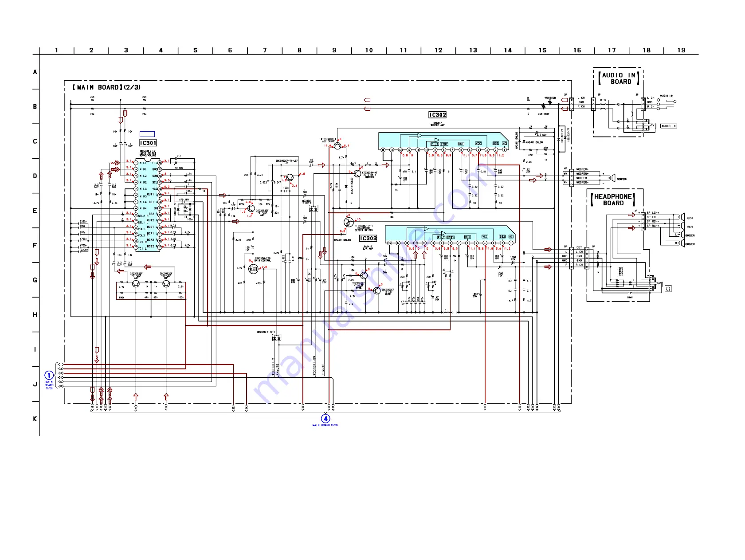
Task: Click the MAIN BOARD (2/3) title
Action: (106, 87)
